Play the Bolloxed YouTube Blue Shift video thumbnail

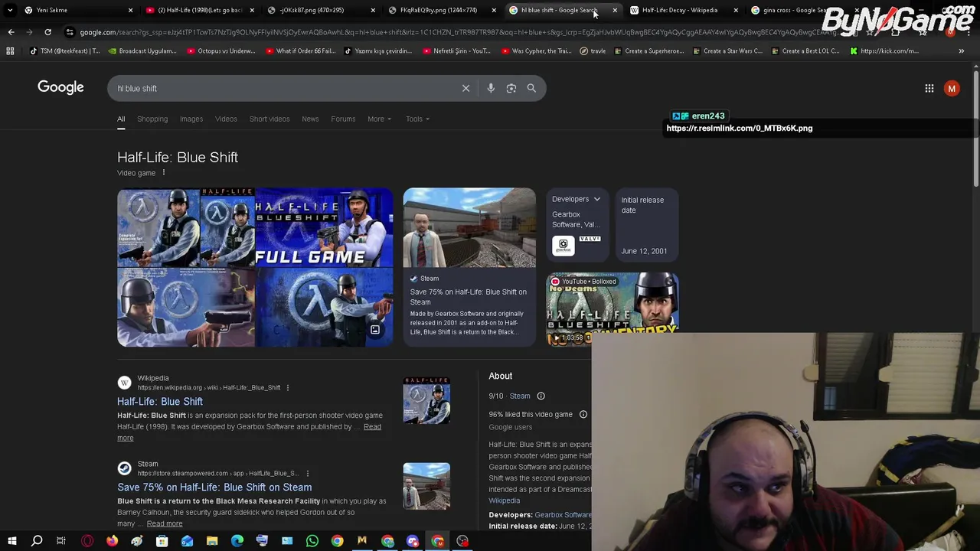coord(612,309)
